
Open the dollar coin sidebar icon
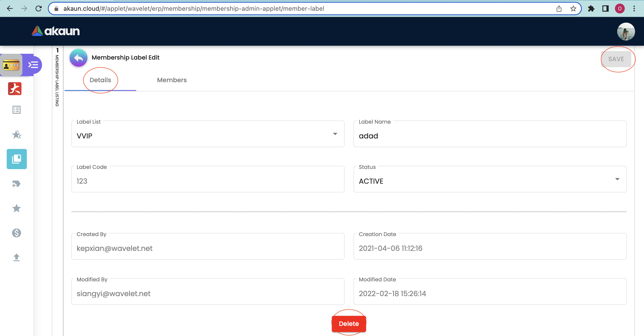click(x=17, y=233)
